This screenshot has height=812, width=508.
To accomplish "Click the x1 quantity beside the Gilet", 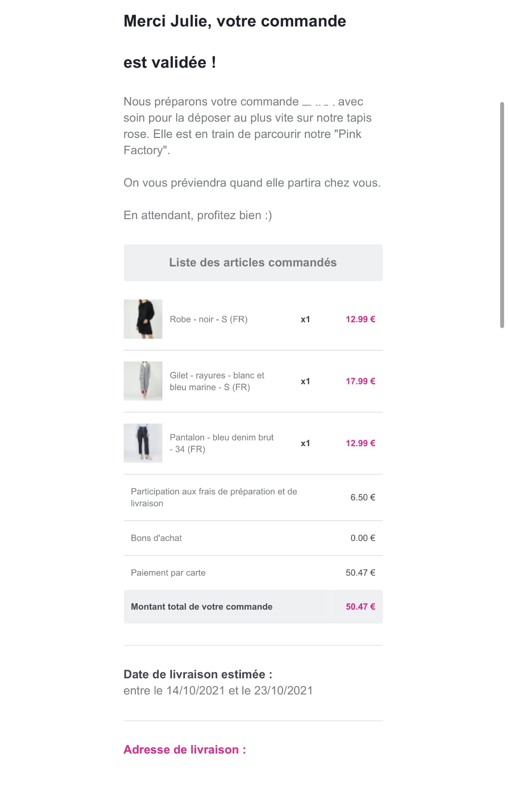I will click(x=305, y=381).
